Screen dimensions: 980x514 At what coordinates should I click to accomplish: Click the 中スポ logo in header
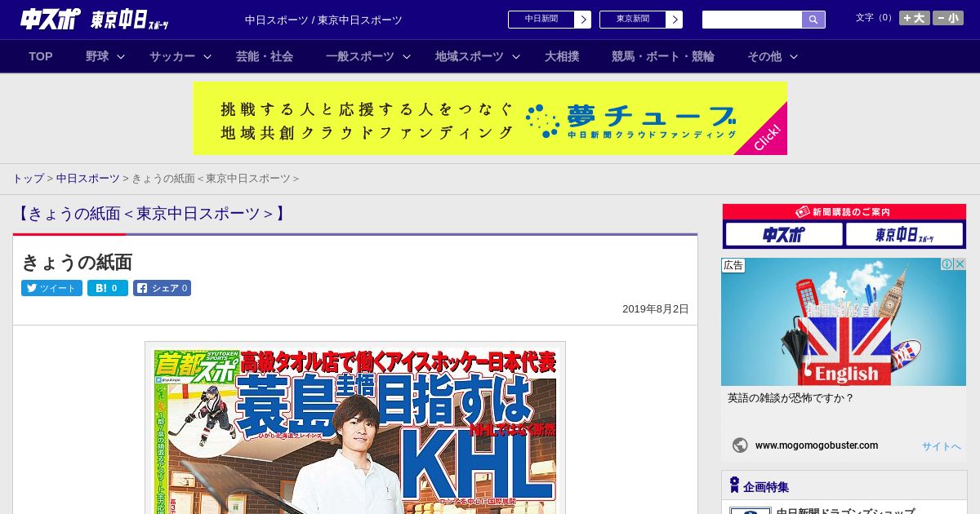(x=49, y=19)
